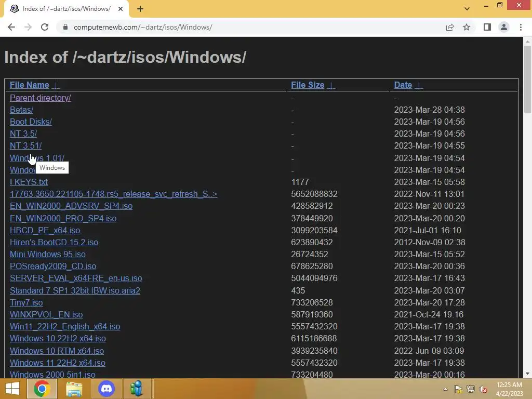Screen dimensions: 532x399
Task: Open File Explorer from taskbar
Action: pos(74,389)
